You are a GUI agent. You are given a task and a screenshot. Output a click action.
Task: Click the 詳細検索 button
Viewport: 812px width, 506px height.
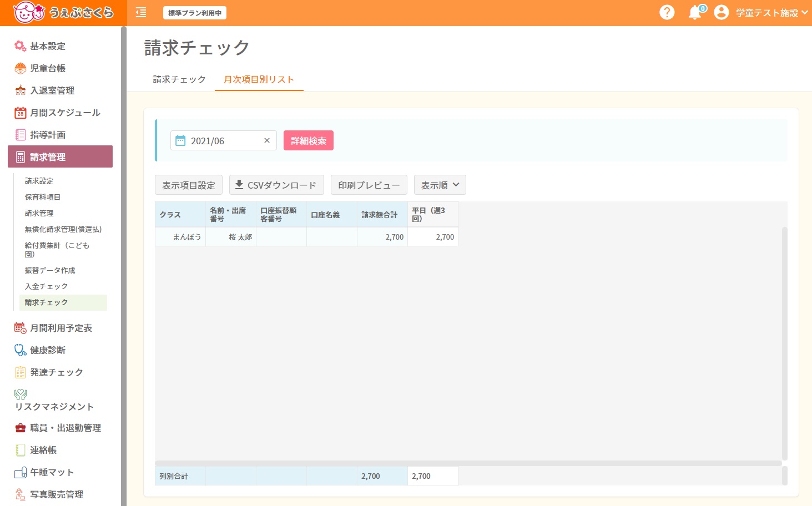(x=309, y=140)
